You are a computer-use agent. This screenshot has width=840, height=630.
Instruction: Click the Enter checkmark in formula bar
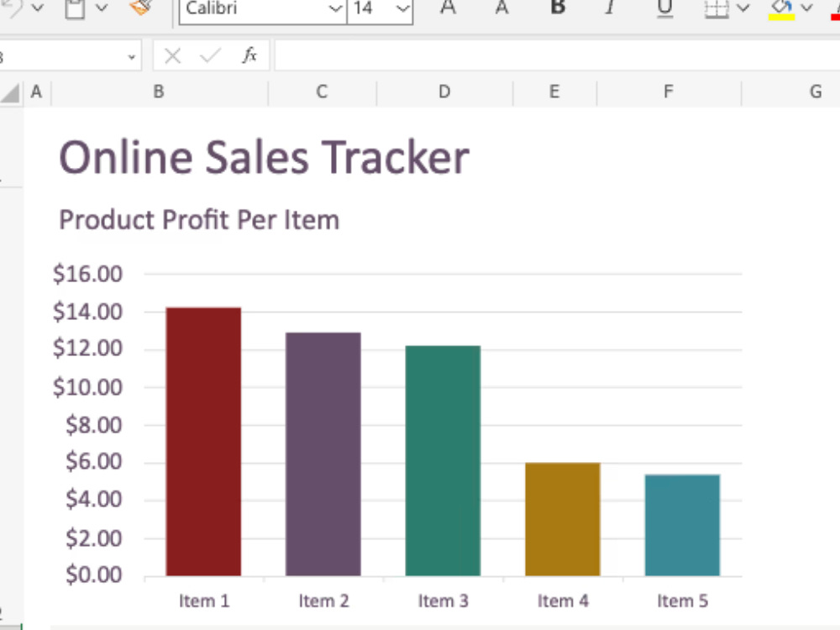[x=211, y=55]
